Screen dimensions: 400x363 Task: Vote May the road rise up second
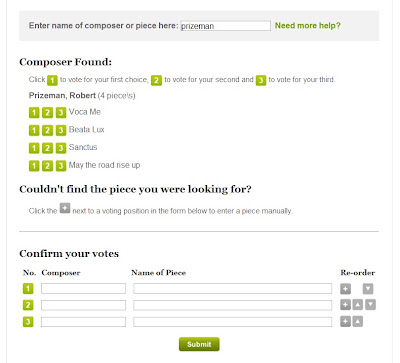click(47, 166)
